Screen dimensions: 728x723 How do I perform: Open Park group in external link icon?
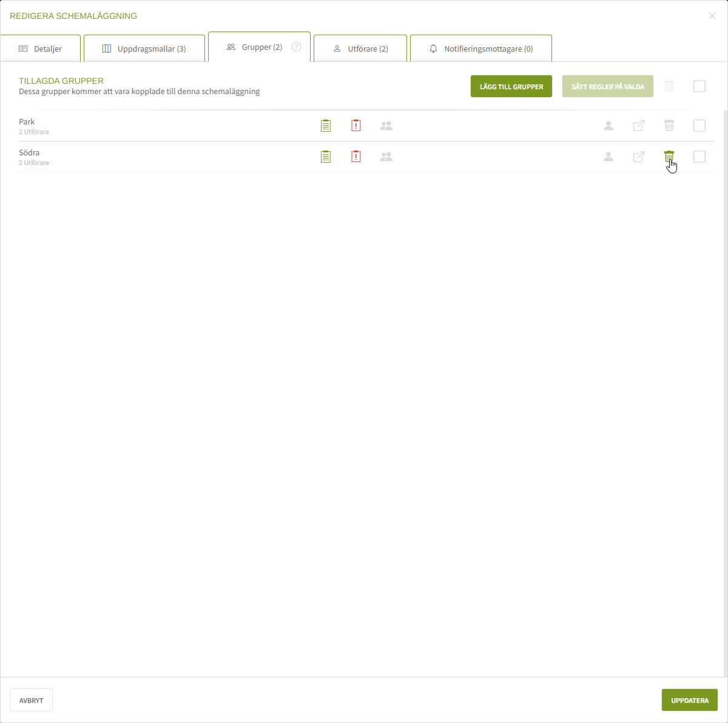[x=639, y=126]
